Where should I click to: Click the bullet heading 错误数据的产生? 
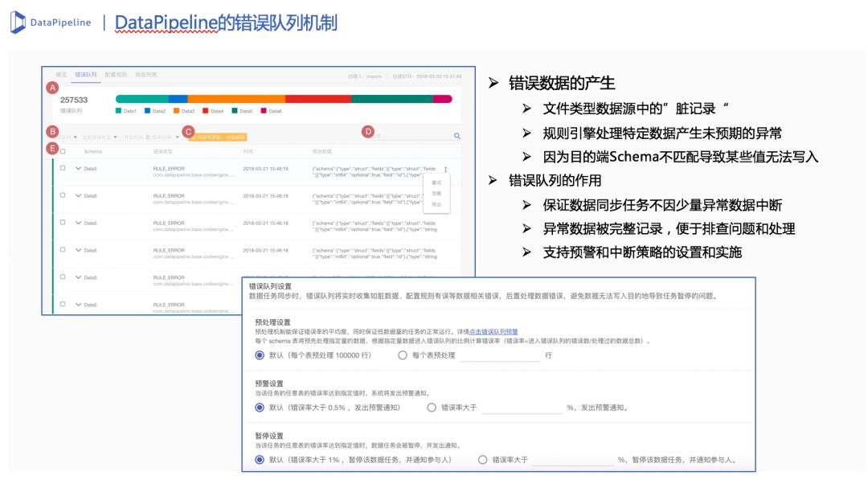[x=561, y=83]
